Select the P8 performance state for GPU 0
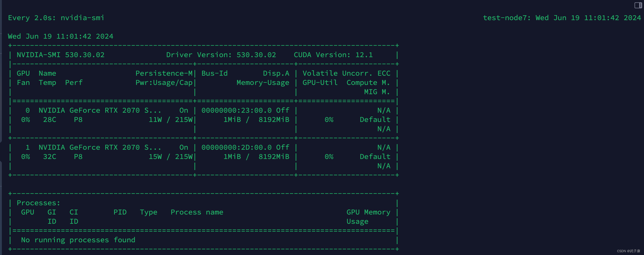This screenshot has height=255, width=644. coord(78,119)
